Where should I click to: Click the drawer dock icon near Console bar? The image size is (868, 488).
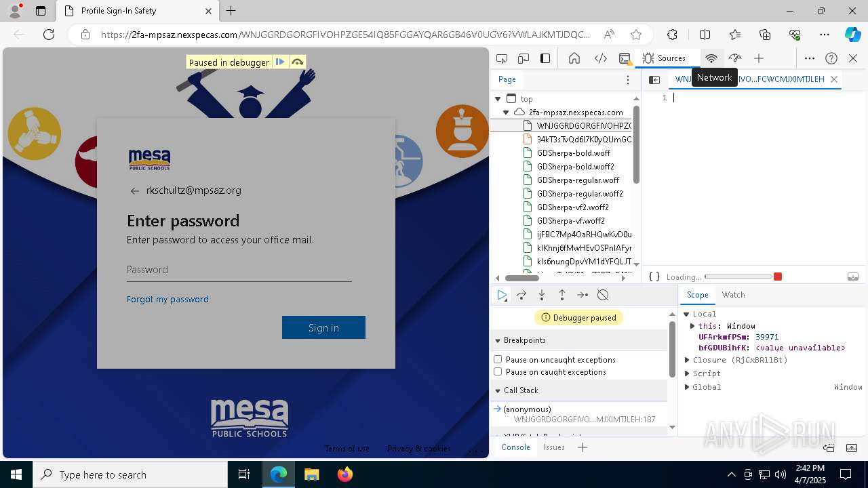829,447
